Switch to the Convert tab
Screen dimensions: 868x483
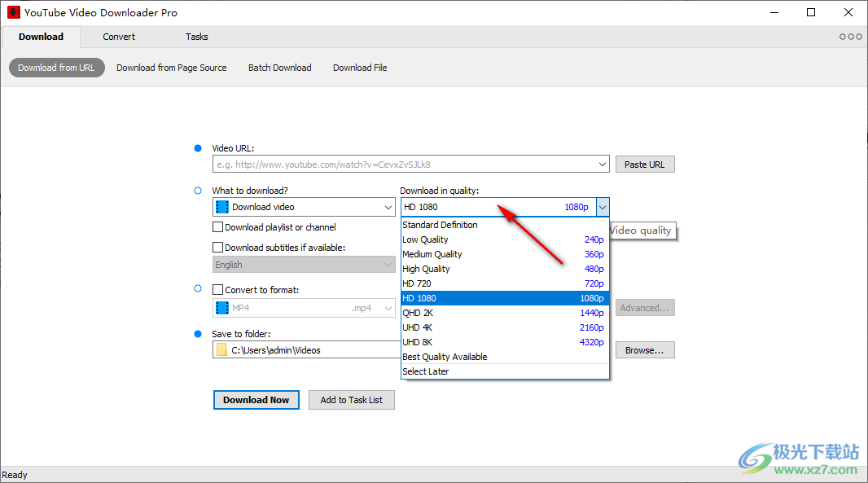119,37
